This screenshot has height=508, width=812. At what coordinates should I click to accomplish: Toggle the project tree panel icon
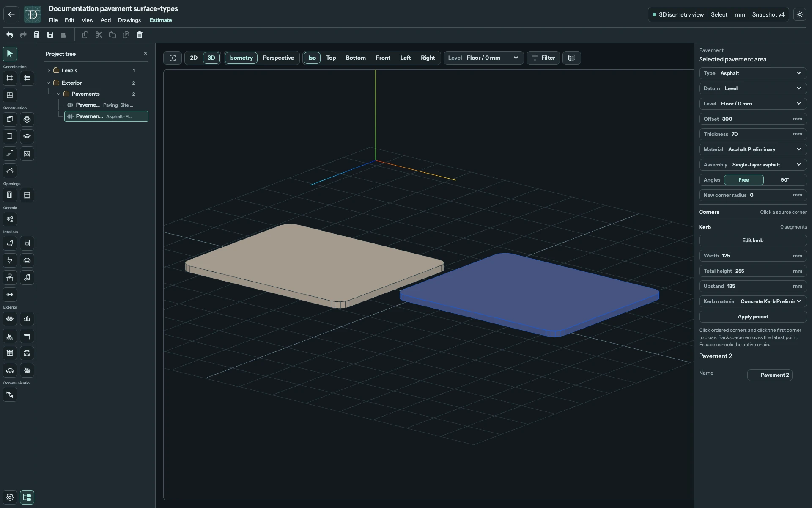click(x=27, y=497)
